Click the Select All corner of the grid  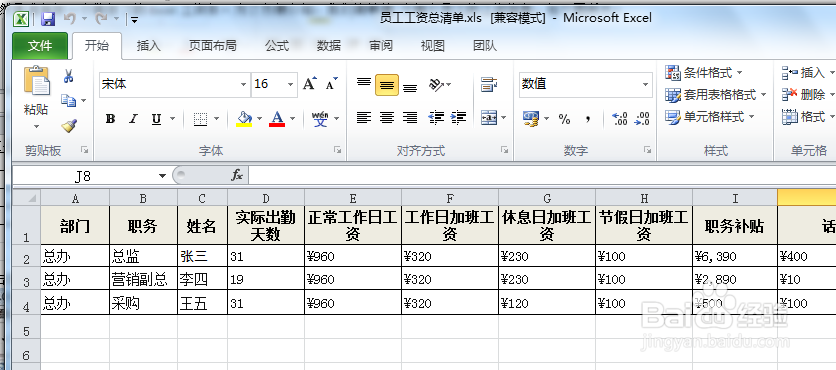tap(27, 198)
